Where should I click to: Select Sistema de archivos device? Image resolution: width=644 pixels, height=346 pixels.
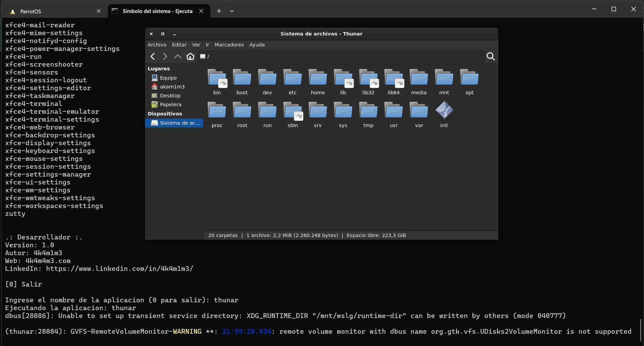[x=174, y=123]
